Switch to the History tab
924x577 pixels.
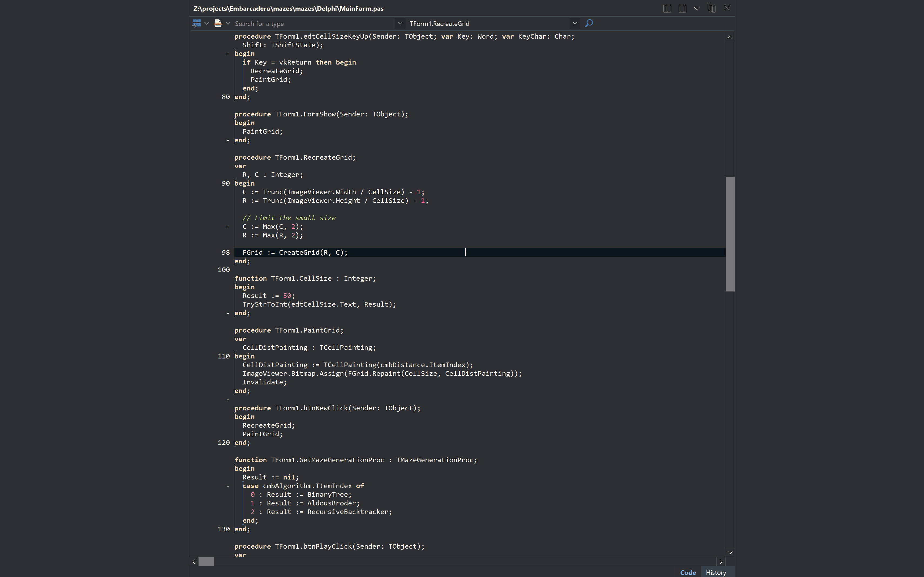pos(716,572)
